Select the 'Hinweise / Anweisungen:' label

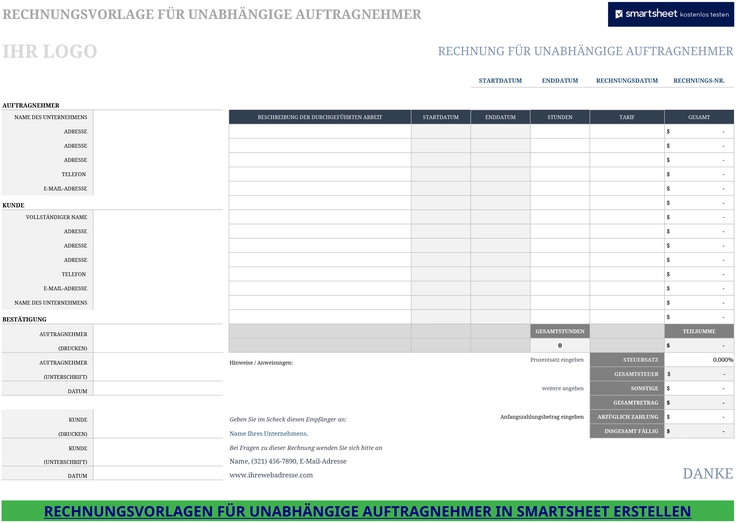(261, 362)
